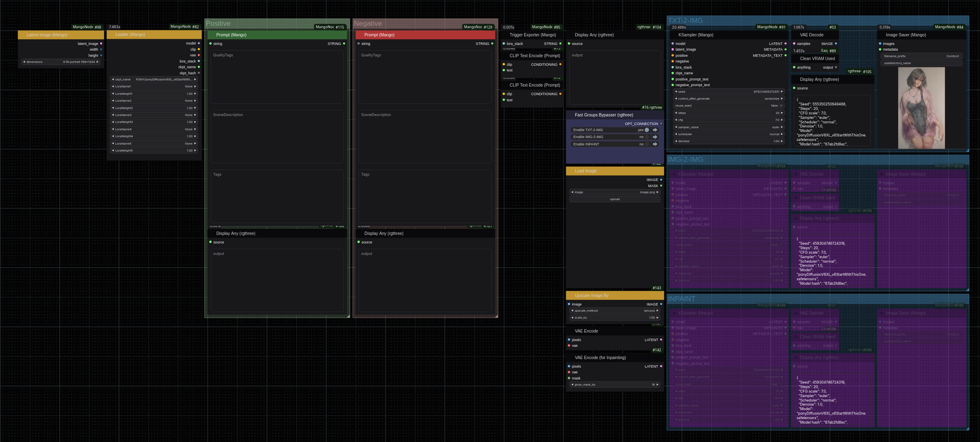Image resolution: width=980 pixels, height=442 pixels.
Task: Click the OPT_CONNECTION socket on Fast Groups Bypasser
Action: pos(661,123)
